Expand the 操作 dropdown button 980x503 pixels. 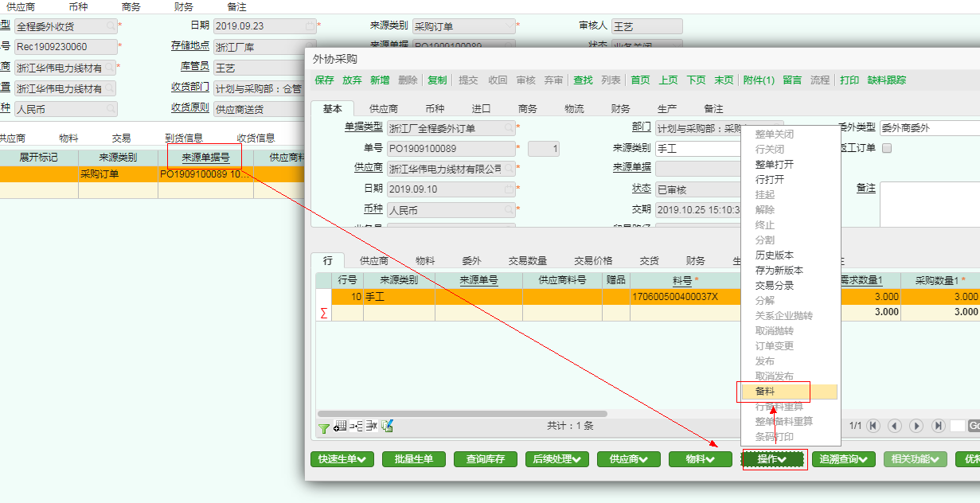772,459
